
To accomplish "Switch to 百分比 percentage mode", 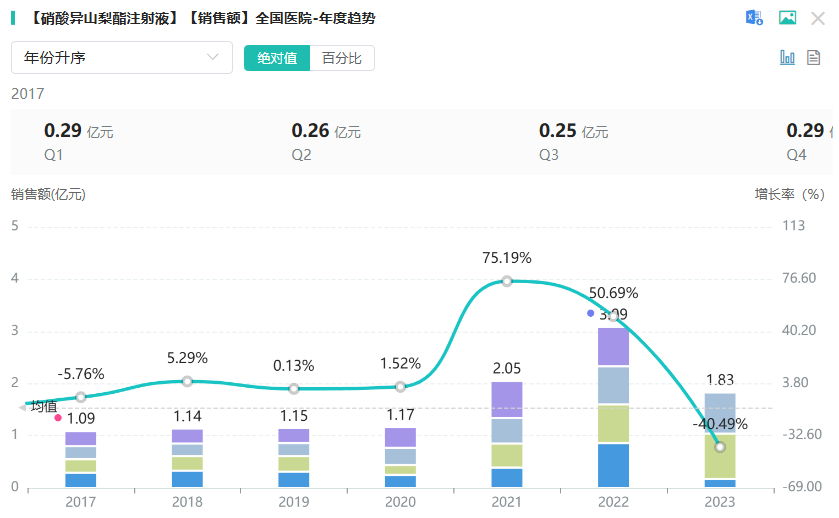I will (x=342, y=58).
